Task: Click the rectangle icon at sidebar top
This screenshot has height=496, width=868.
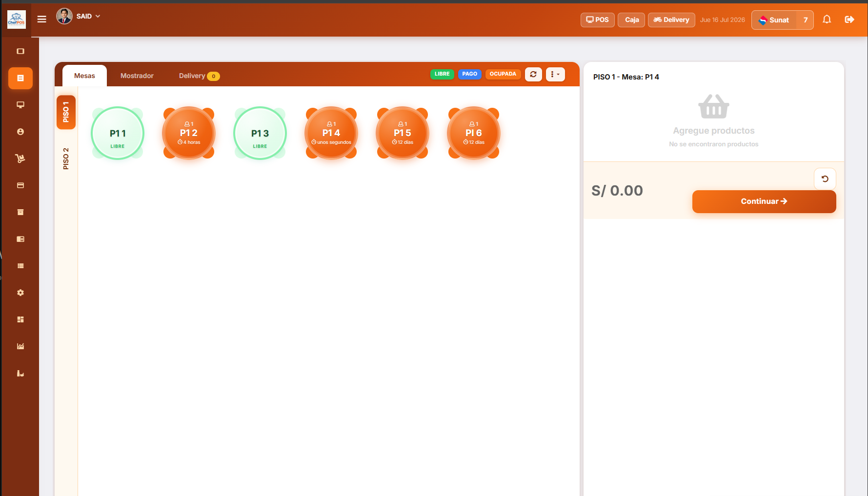Action: 20,51
